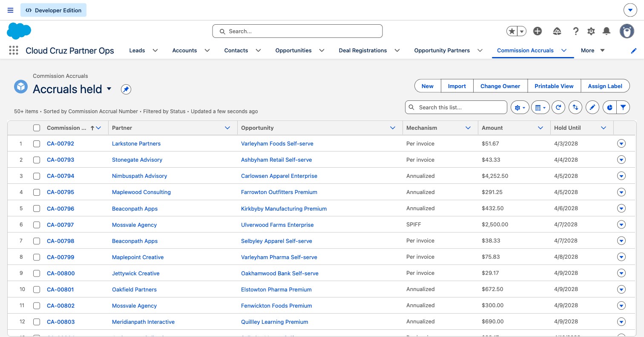Open the filters funnel icon
This screenshot has width=644, height=337.
[623, 108]
